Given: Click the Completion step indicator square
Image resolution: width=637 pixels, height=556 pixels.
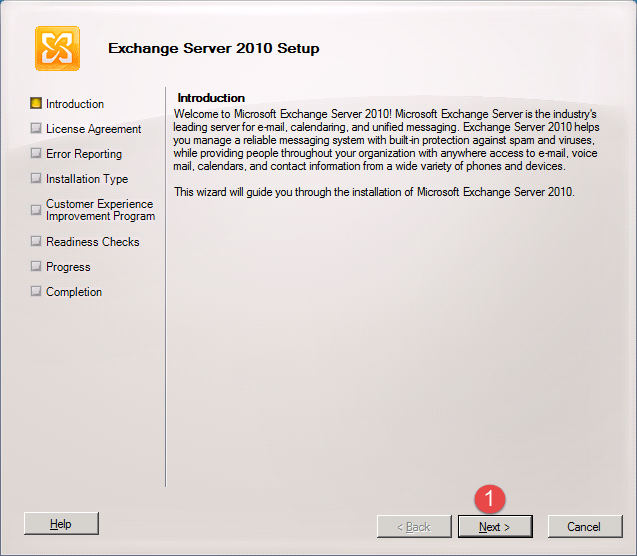Looking at the screenshot, I should click(36, 291).
